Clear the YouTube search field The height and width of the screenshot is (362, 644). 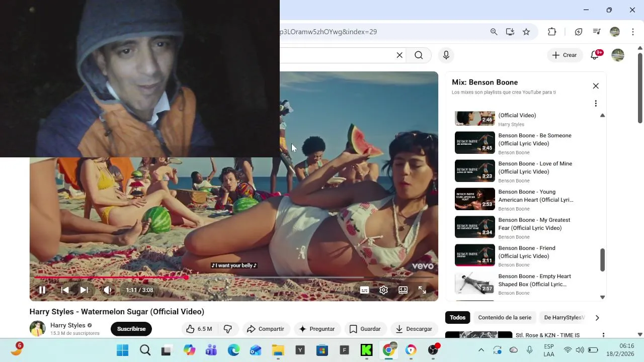click(399, 55)
